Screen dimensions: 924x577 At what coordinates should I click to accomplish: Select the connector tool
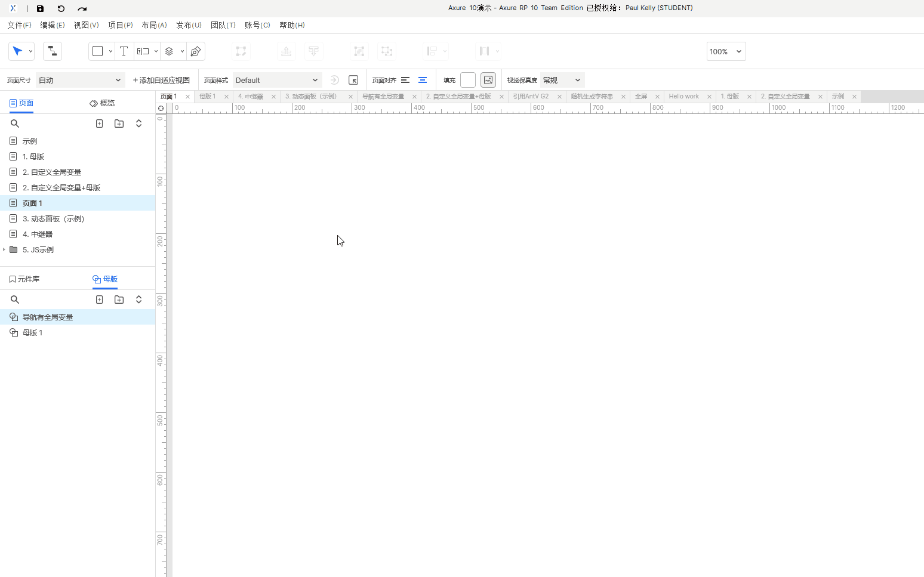[53, 51]
